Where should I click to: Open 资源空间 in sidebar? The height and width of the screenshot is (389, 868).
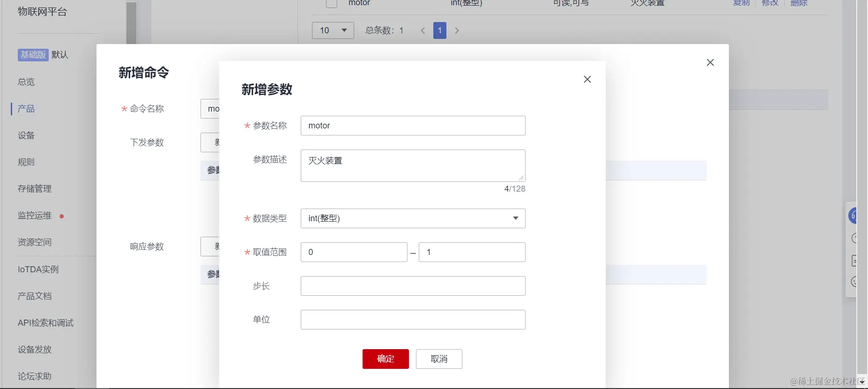tap(35, 242)
